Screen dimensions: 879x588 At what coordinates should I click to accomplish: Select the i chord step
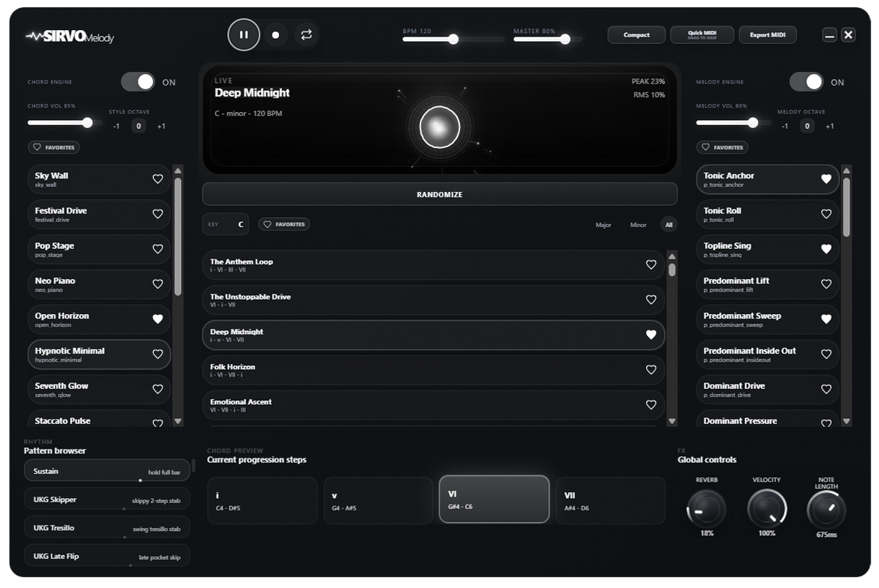click(x=262, y=501)
